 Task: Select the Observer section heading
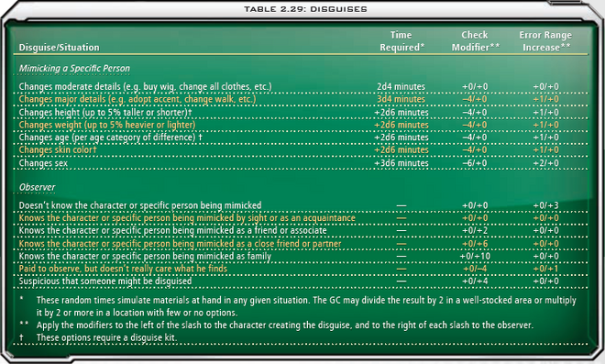37,187
